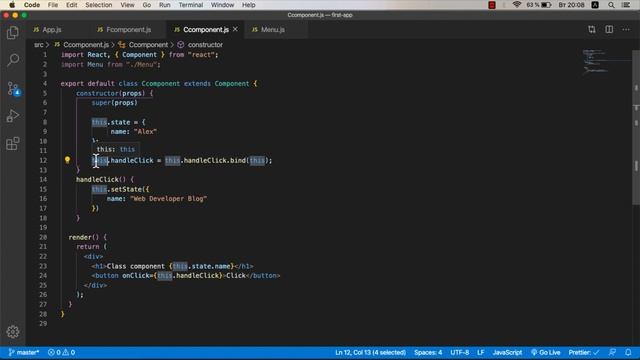Click the clock showing 20:08

coord(571,5)
